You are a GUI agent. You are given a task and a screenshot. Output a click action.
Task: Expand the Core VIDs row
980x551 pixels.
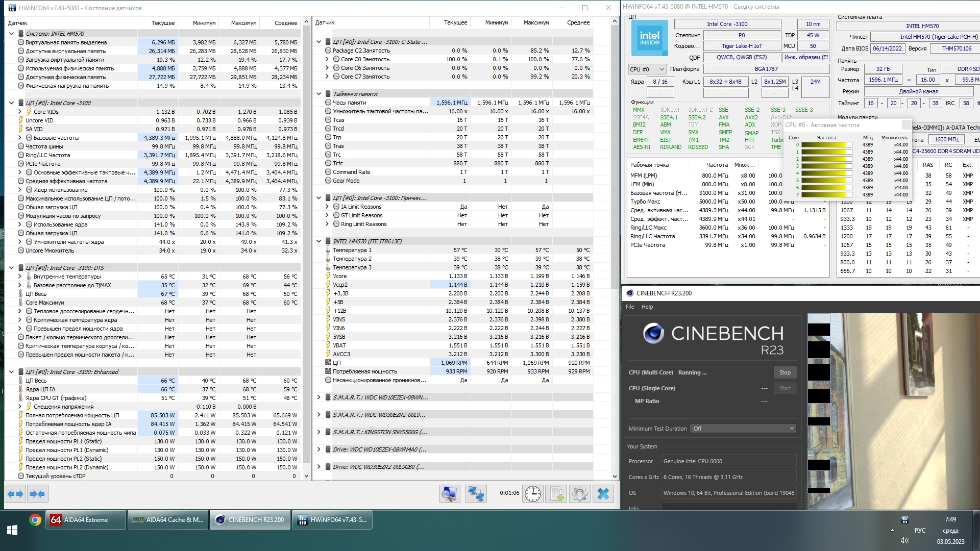click(20, 112)
